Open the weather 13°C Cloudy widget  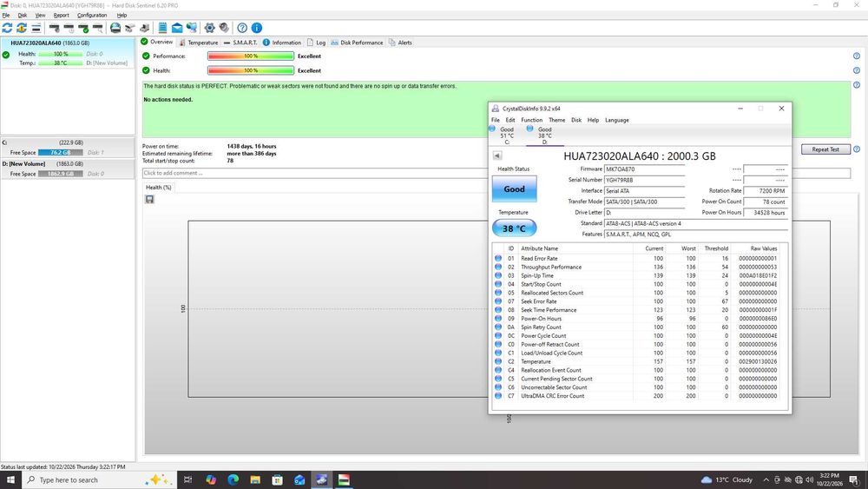coord(727,479)
